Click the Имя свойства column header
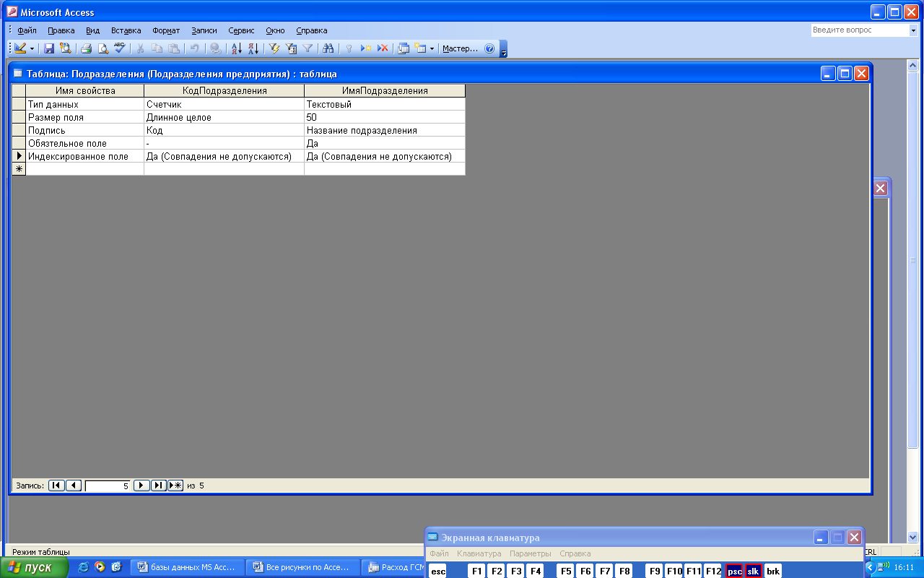The width and height of the screenshot is (924, 578). [x=85, y=91]
